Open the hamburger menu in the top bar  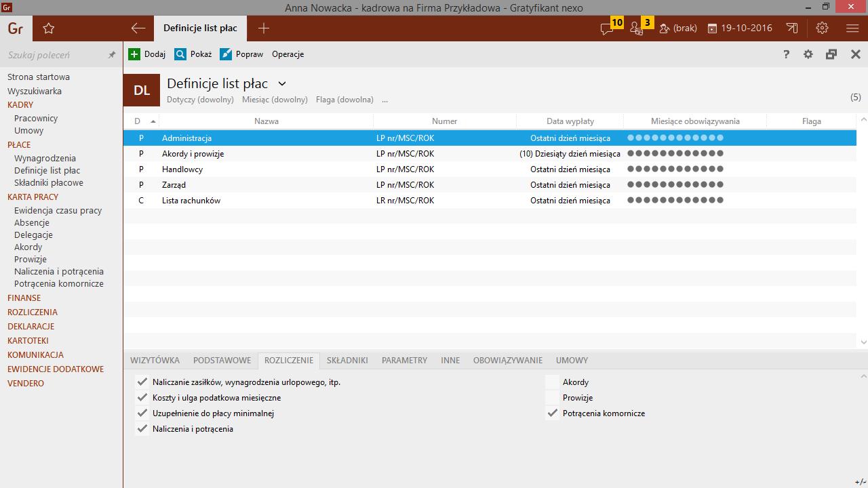click(852, 28)
